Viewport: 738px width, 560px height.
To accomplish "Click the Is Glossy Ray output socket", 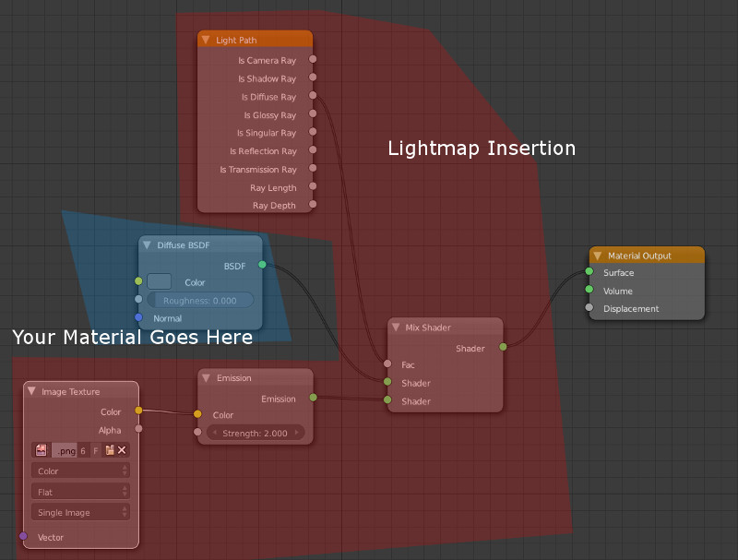I will (313, 113).
